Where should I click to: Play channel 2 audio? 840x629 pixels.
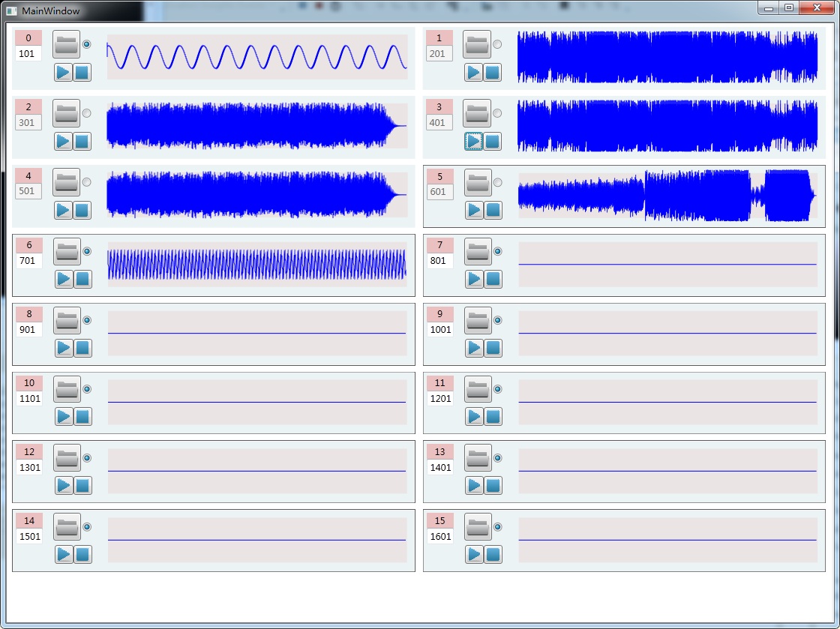[x=63, y=142]
